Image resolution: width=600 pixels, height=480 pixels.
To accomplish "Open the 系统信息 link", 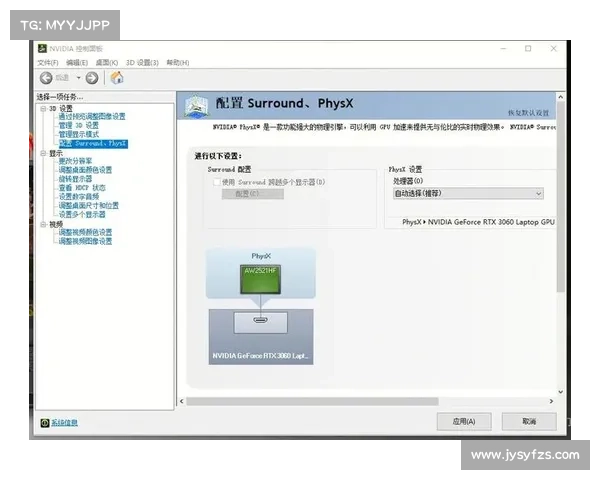I will (x=64, y=423).
